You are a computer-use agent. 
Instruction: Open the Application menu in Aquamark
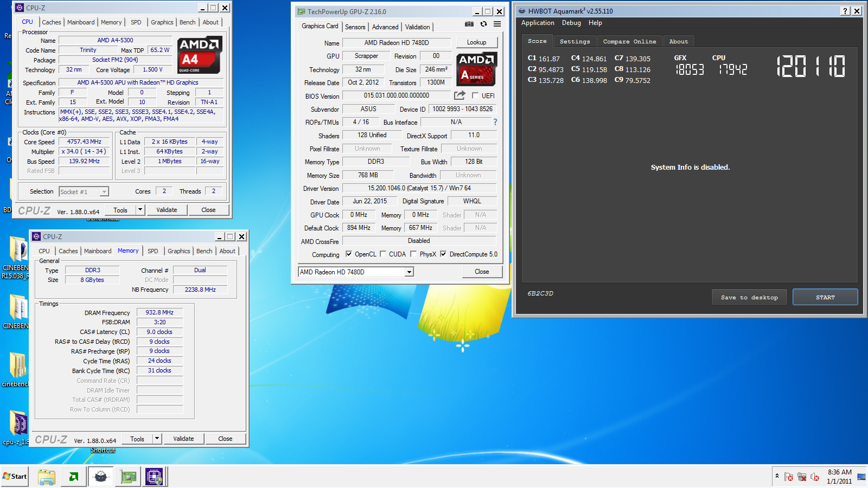(x=538, y=23)
